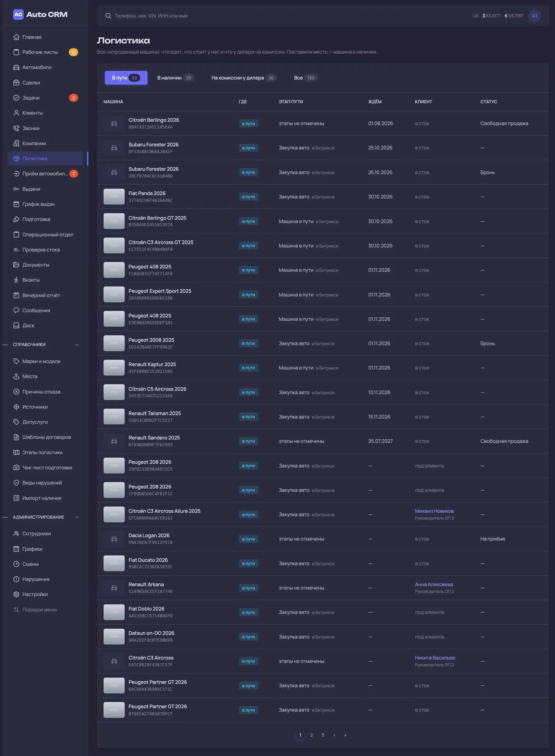This screenshot has height=756, width=555.
Task: Collapse the АДМИНИСТРИРОВАНИЕ section chevron
Action: 77,517
